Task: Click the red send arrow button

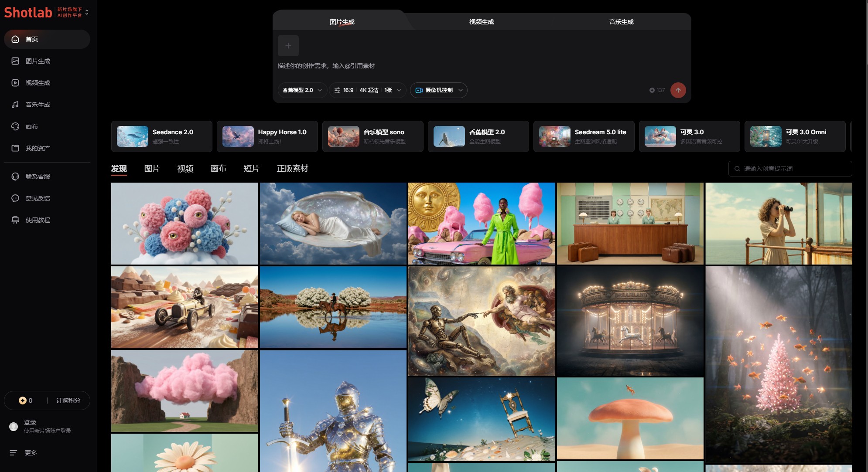Action: pyautogui.click(x=678, y=90)
